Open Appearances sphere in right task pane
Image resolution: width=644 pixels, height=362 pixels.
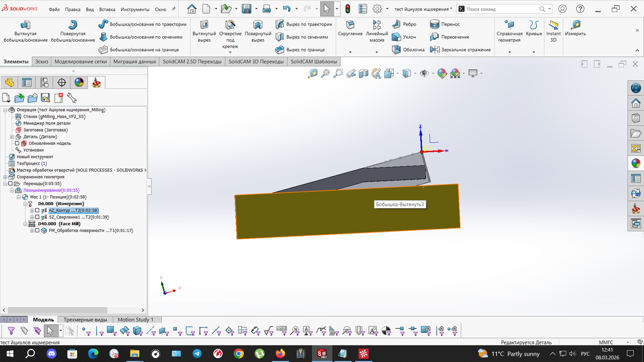tap(636, 163)
